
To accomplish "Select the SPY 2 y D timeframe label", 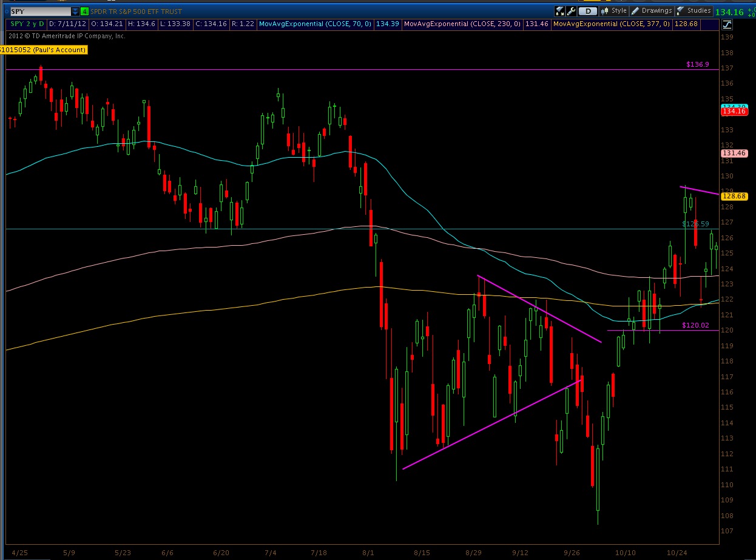I will click(x=27, y=24).
